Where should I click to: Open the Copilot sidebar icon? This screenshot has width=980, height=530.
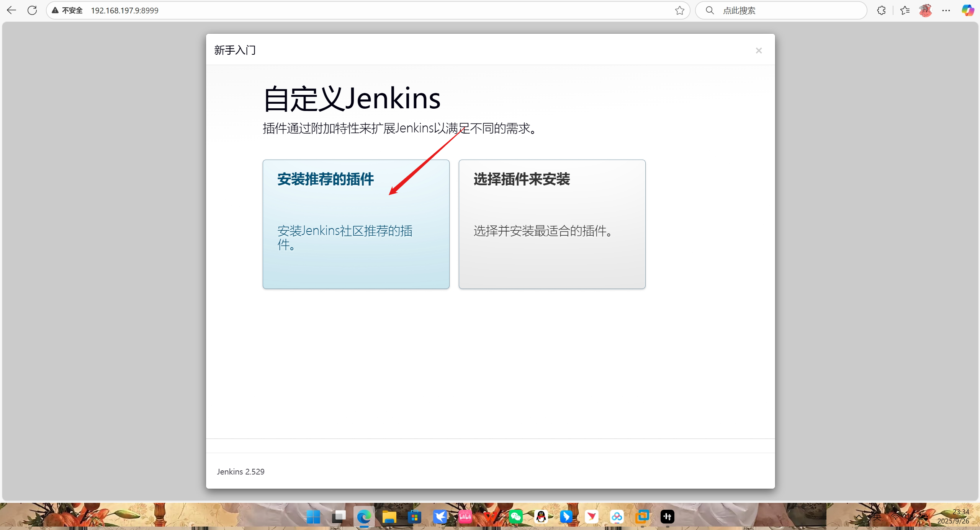[x=968, y=10]
